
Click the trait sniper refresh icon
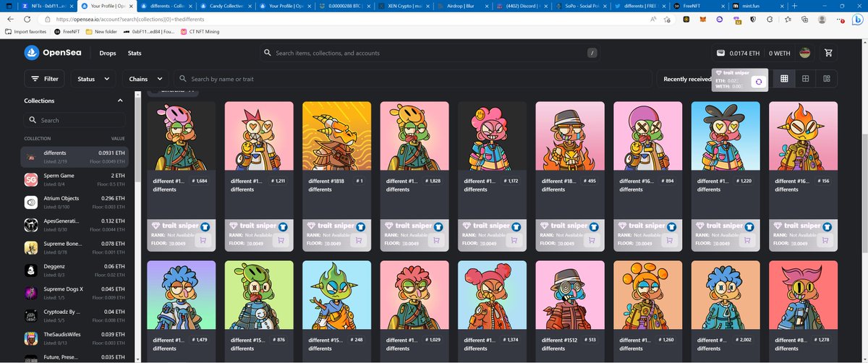758,82
